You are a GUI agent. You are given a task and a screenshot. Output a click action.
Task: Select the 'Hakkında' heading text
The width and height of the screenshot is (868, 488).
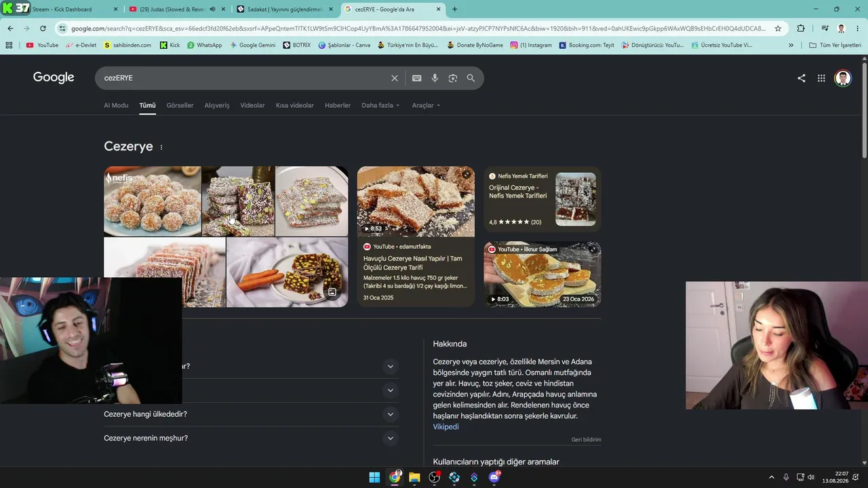[450, 344]
